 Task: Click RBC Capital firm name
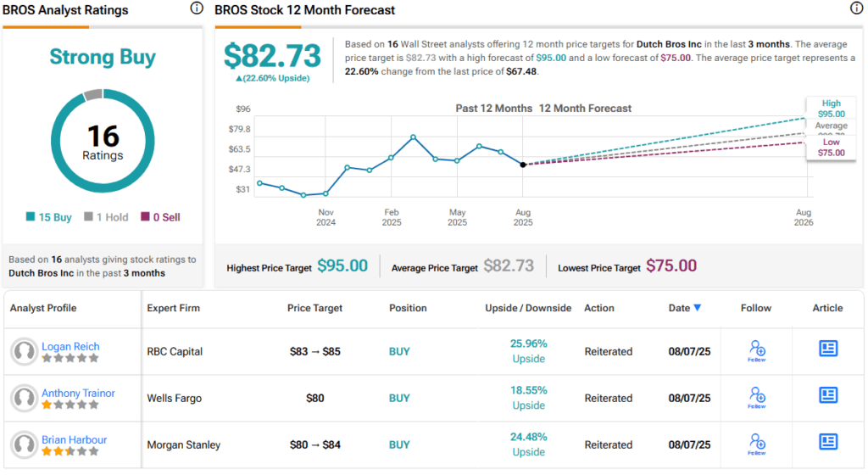tap(175, 351)
